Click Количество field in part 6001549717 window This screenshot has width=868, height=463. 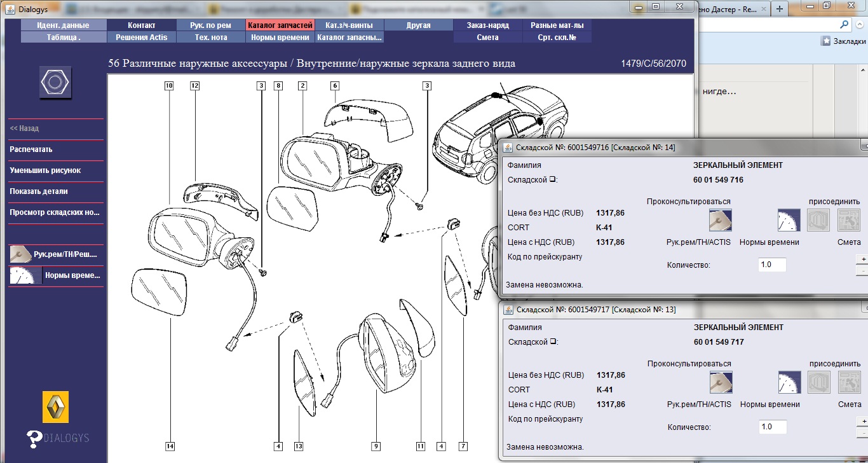(x=772, y=427)
